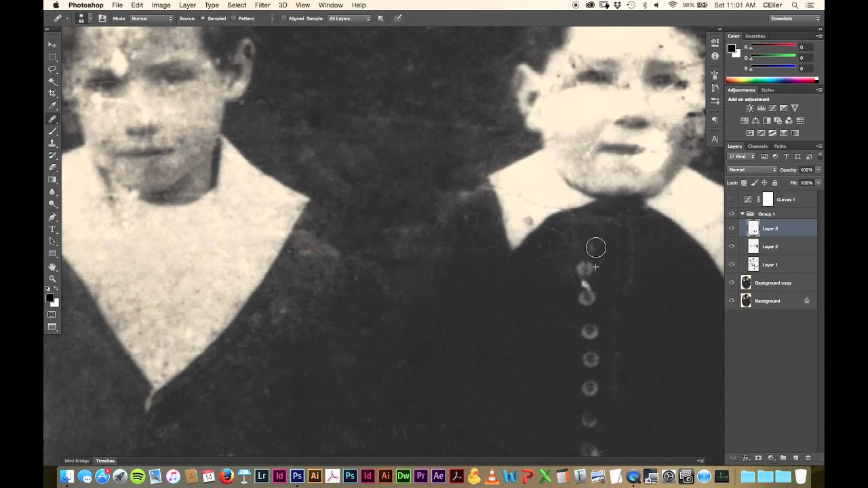Image resolution: width=868 pixels, height=488 pixels.
Task: Select the History Brush tool
Action: coord(52,155)
